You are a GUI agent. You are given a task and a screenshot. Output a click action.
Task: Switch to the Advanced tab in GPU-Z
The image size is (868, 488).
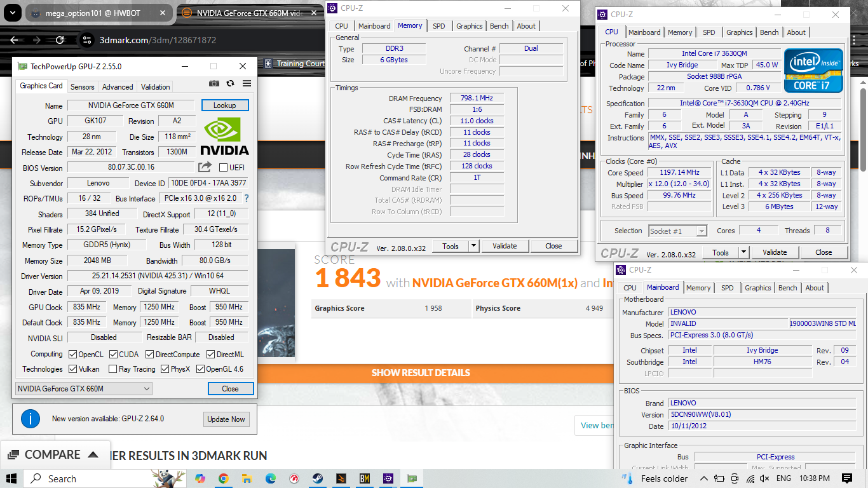[x=118, y=86]
